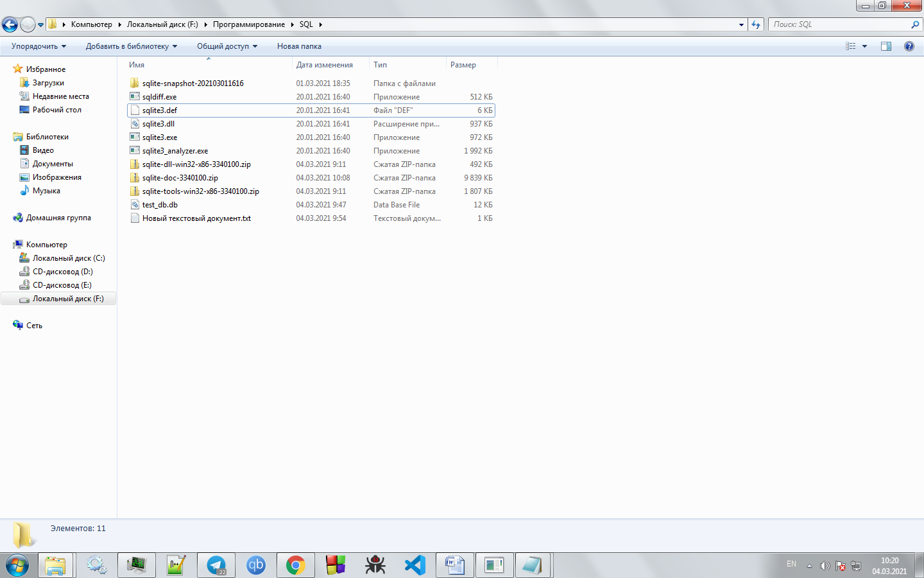Viewport: 924px width, 578px height.
Task: Open Notepad++ from the taskbar
Action: tap(176, 565)
